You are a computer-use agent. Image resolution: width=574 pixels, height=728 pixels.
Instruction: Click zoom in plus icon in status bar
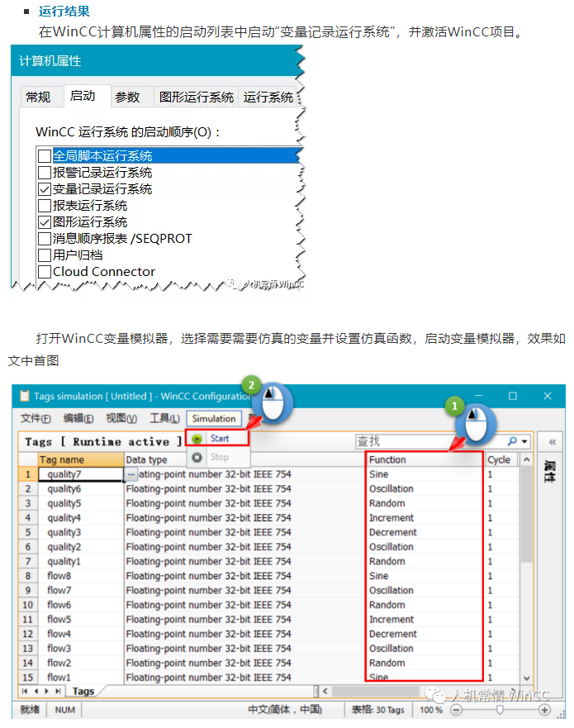coord(545,710)
